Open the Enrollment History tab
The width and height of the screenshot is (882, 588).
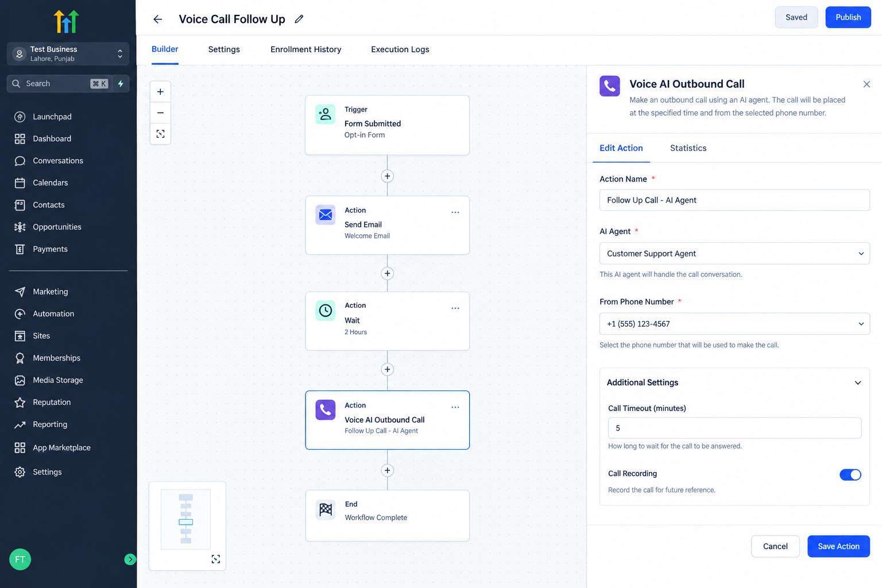306,49
